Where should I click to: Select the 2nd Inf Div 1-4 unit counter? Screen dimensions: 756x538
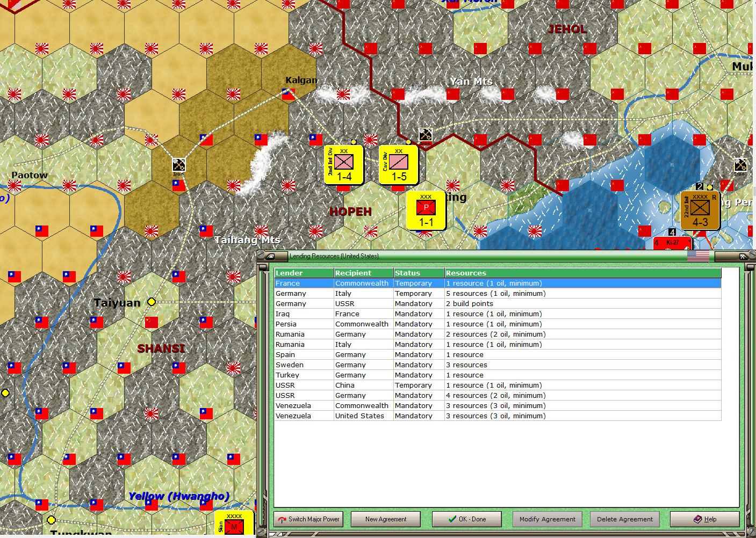click(344, 165)
